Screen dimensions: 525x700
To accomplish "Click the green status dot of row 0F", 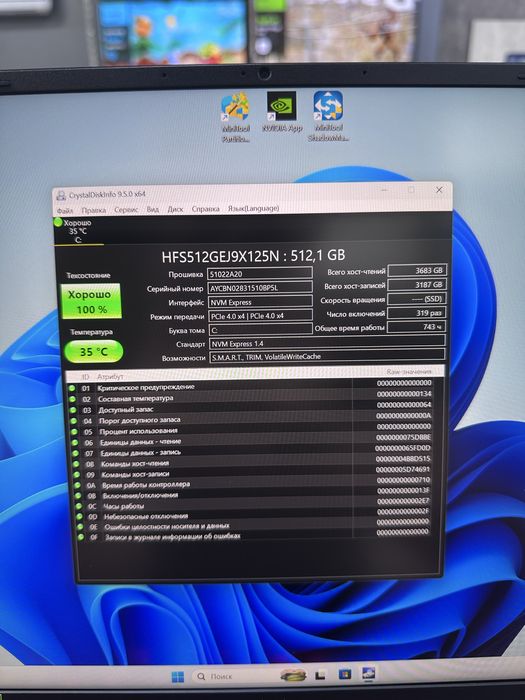I will coord(81,537).
